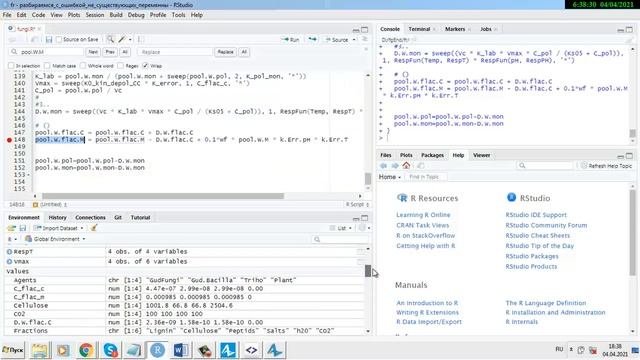Viewport: 640px width, 360px height.
Task: Open Import Dataset dropdown
Action: (x=58, y=228)
